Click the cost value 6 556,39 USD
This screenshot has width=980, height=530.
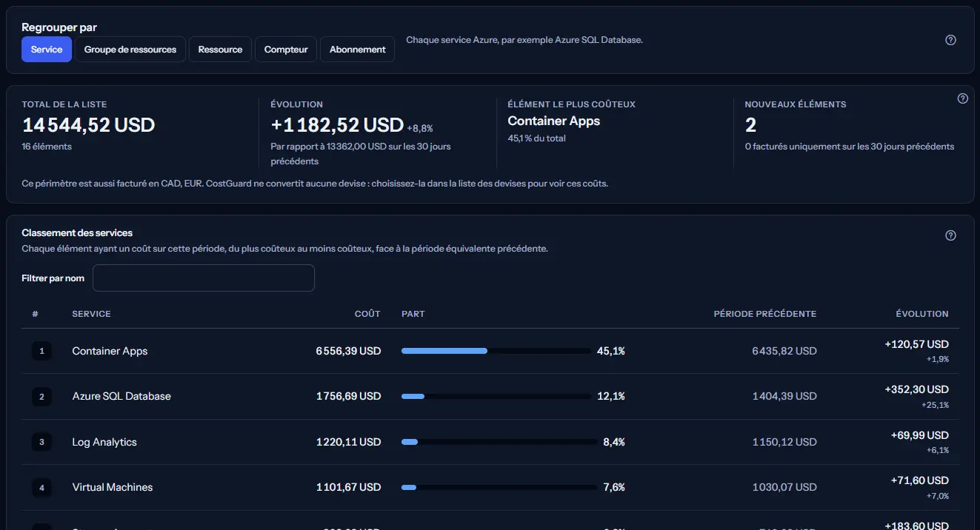[x=348, y=351]
